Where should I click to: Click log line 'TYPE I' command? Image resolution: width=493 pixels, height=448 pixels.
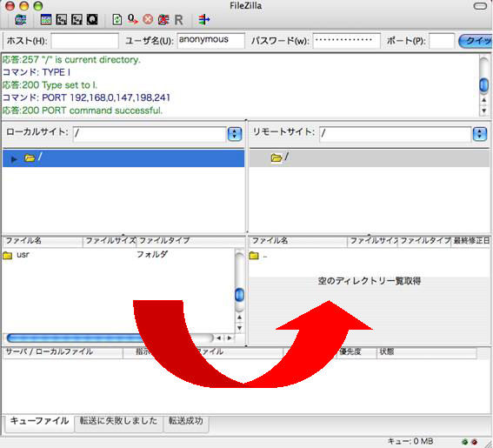37,72
